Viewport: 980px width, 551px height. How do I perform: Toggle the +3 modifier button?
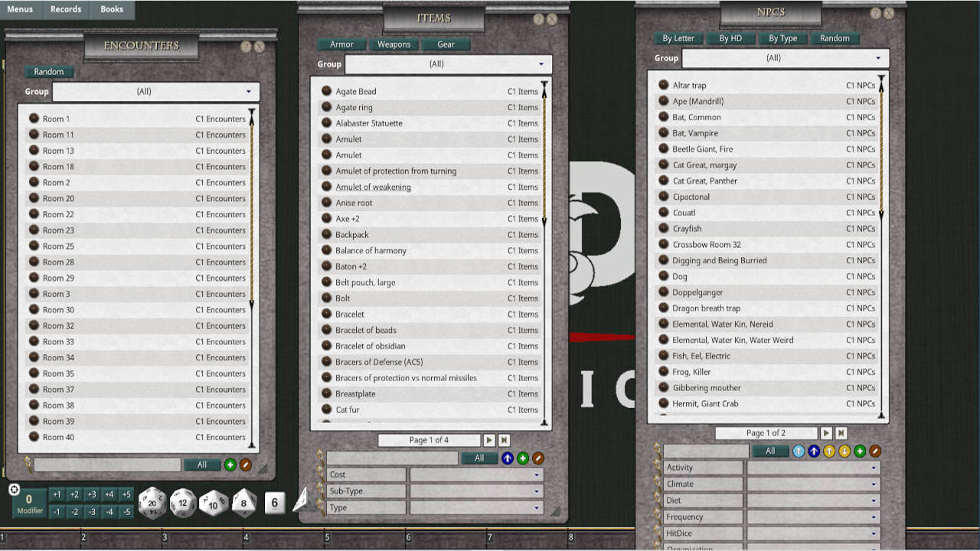[x=92, y=494]
